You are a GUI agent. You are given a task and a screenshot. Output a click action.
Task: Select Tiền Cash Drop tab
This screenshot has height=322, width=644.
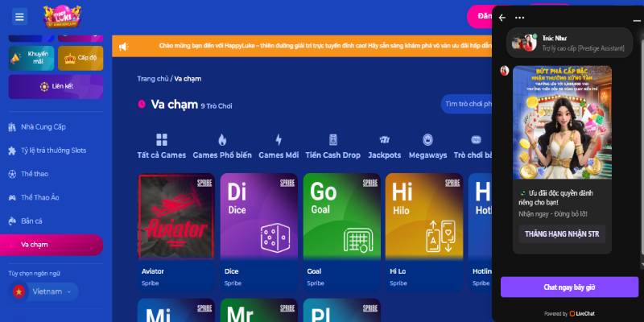[x=332, y=155]
